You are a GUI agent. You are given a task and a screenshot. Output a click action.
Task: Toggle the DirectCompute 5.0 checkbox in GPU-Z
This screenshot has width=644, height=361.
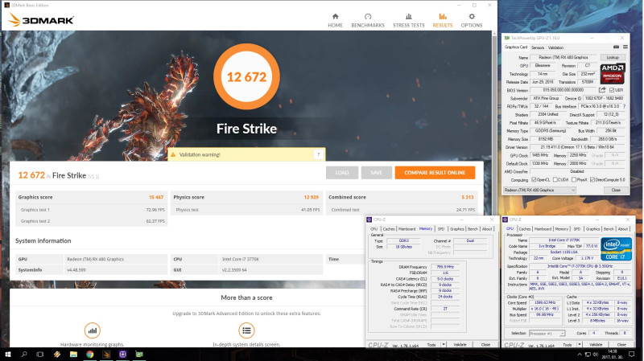click(592, 179)
